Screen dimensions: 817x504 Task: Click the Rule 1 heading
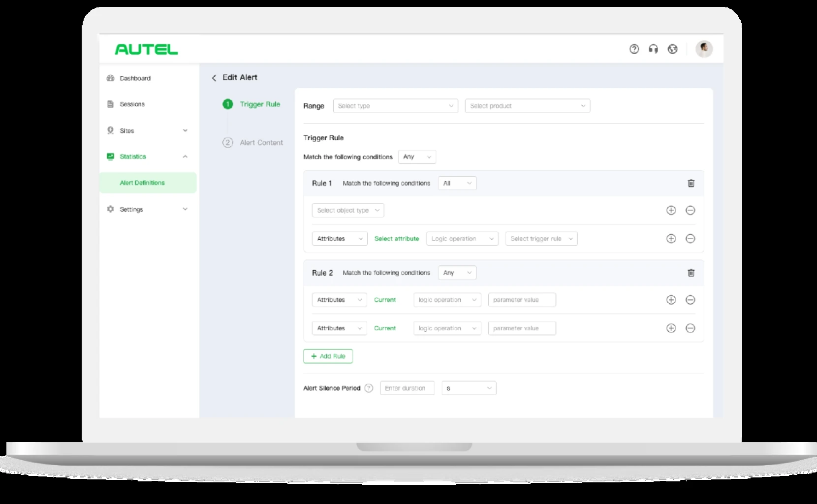[322, 183]
